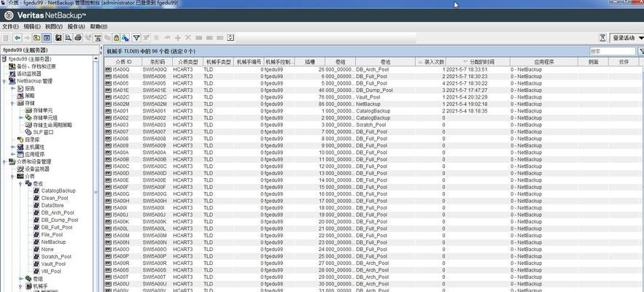Click the blue networked computers toolbar icon
This screenshot has width=644, height=292.
click(x=125, y=38)
